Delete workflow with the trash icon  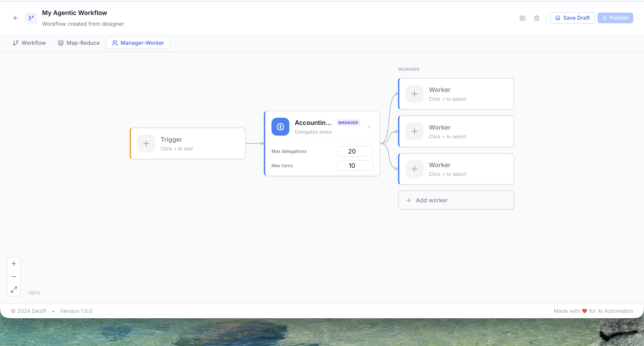[537, 18]
